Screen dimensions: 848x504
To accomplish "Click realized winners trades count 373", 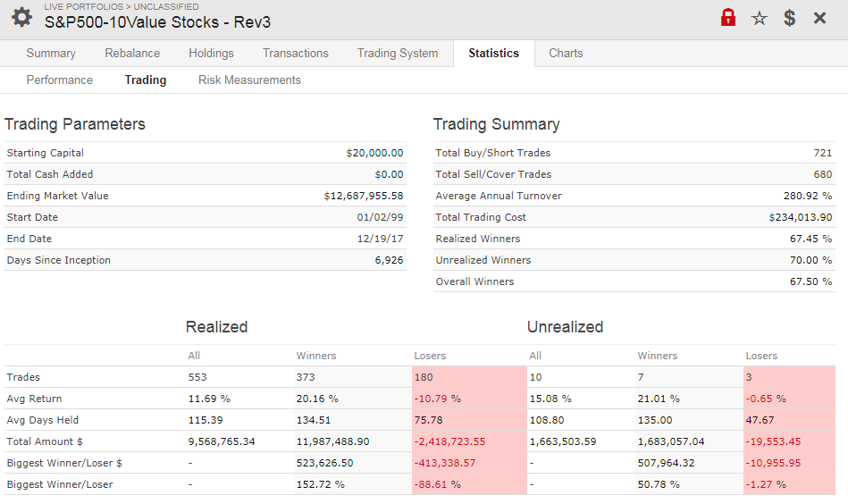I will click(306, 377).
